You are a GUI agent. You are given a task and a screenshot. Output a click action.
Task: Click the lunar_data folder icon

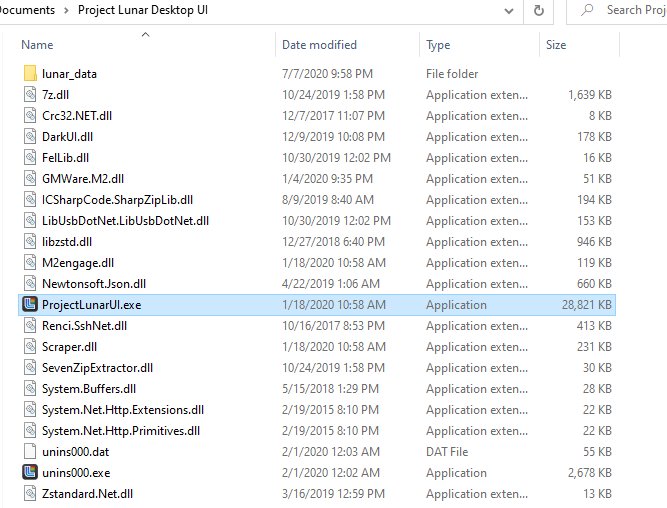30,74
